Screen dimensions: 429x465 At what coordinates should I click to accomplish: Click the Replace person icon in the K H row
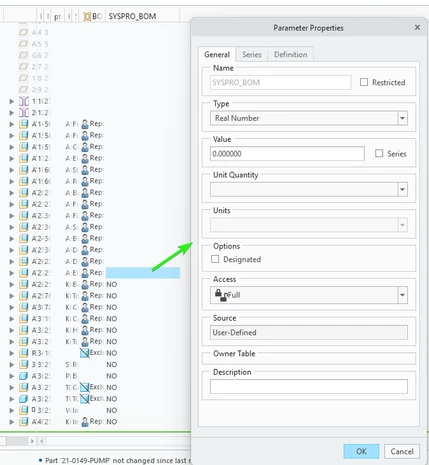85,330
